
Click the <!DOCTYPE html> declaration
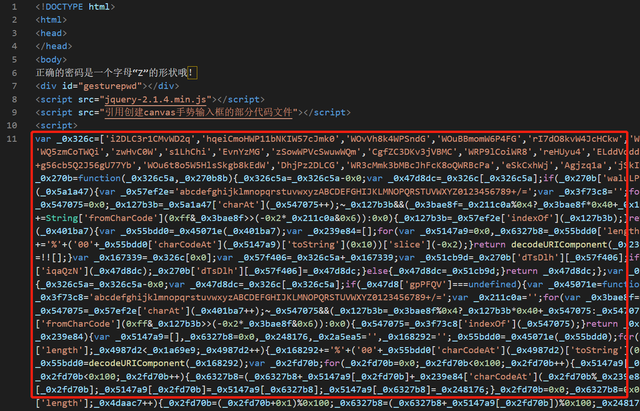[x=73, y=7]
